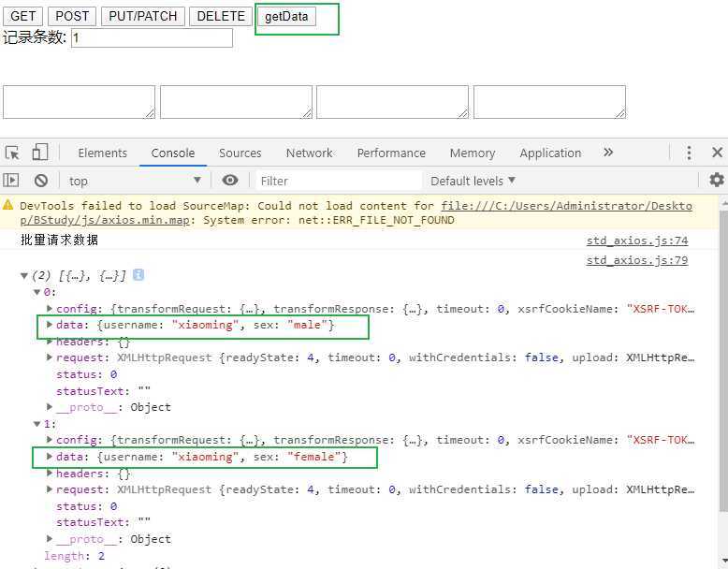Collapse the (2) [{…}, {…}] array
The image size is (728, 569).
click(x=24, y=276)
